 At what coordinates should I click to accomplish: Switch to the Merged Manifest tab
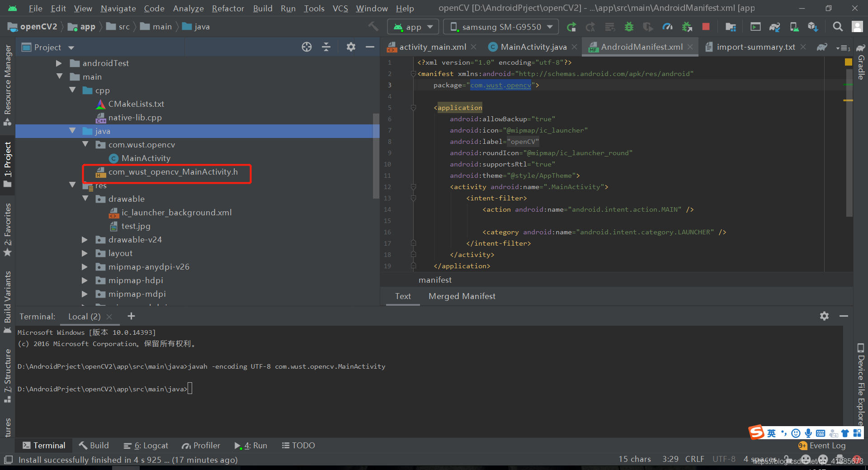point(462,296)
